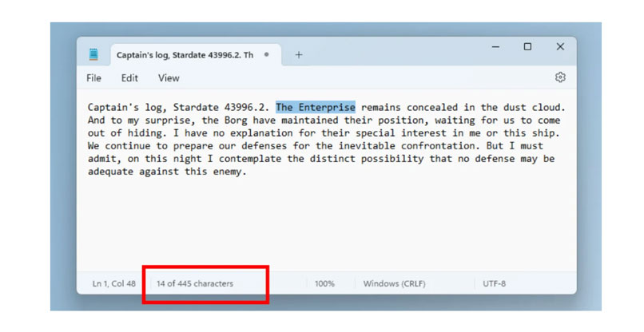Click the 100% zoom level in status bar
This screenshot has width=644, height=332.
pyautogui.click(x=324, y=283)
